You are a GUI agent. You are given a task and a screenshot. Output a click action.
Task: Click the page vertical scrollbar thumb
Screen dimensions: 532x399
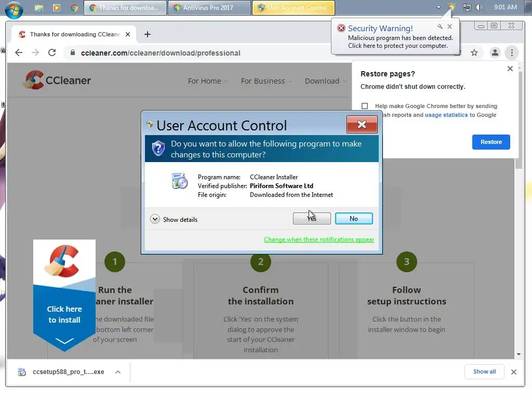point(519,121)
